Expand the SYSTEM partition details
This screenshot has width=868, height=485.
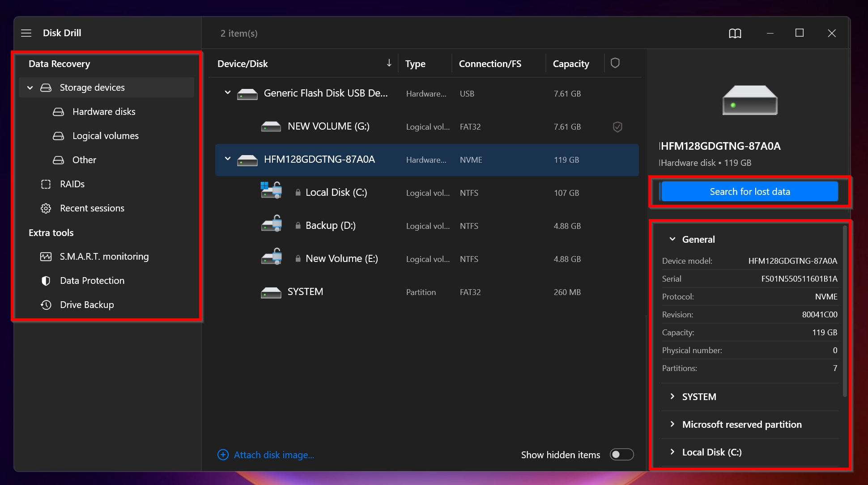pos(672,395)
